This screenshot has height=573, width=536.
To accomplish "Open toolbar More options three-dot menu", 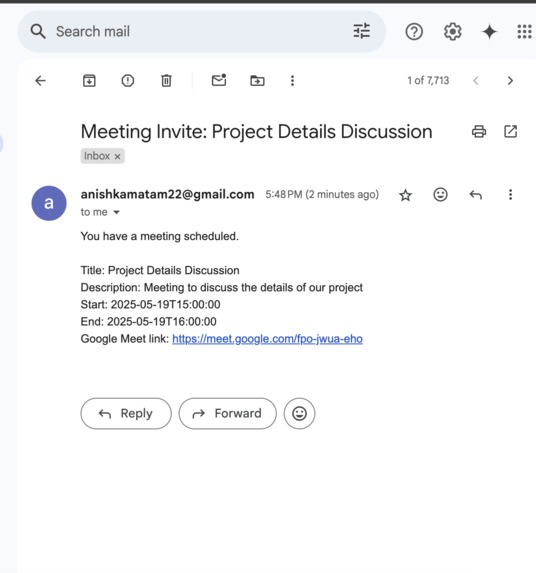I will 292,80.
